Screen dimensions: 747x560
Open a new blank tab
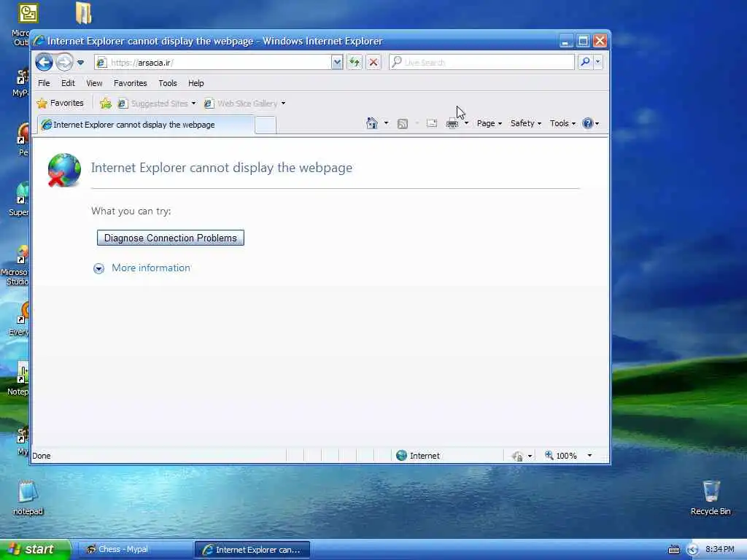[x=266, y=125]
